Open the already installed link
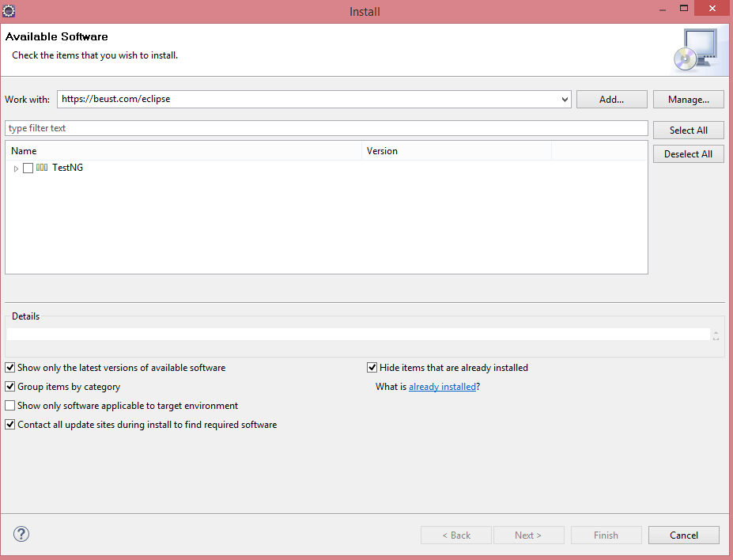733x560 pixels. point(442,387)
